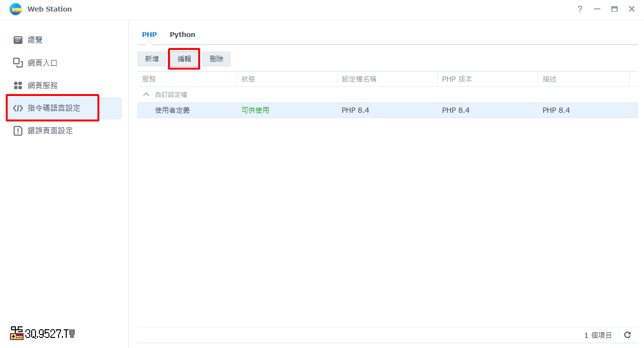Sort by the PHP 版本 column header

(488, 79)
